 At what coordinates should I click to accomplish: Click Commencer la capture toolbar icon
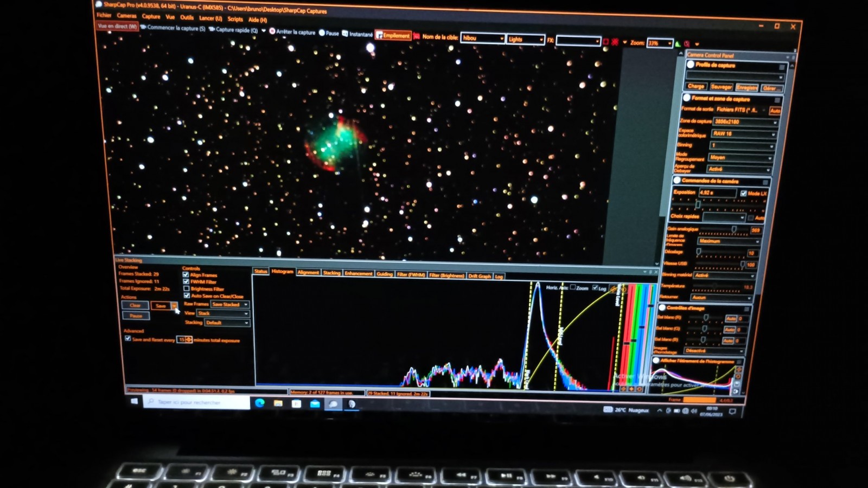(144, 27)
